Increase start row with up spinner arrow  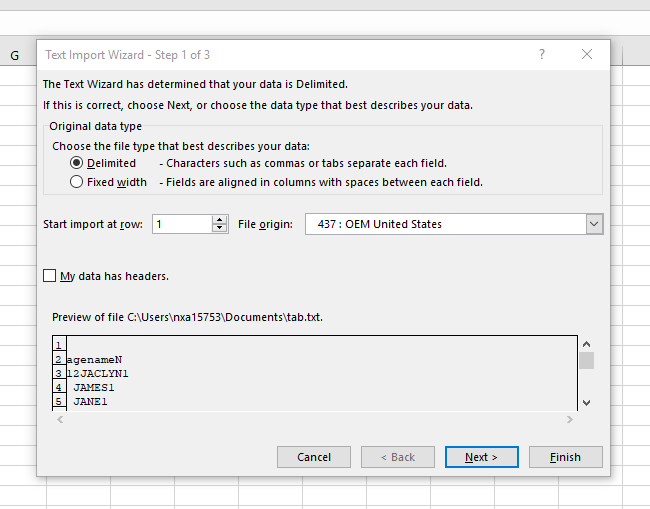(220, 220)
